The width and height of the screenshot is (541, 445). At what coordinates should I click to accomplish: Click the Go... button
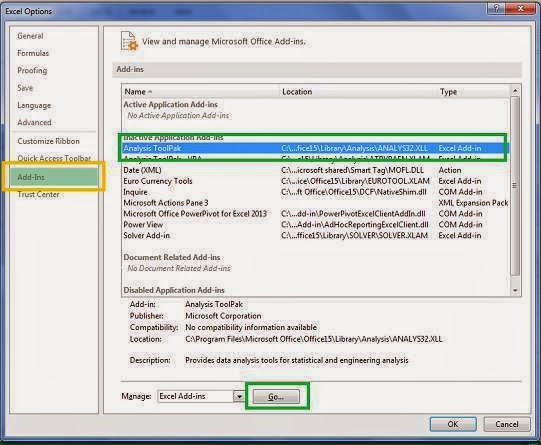(276, 397)
